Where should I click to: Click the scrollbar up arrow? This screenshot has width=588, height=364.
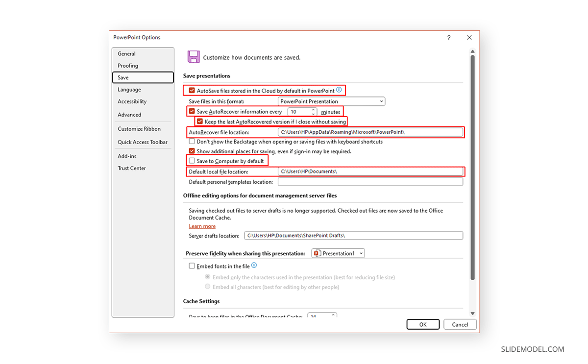click(473, 51)
